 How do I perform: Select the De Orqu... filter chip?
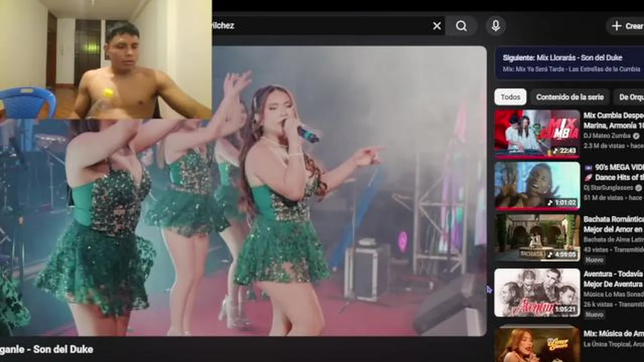pos(629,97)
